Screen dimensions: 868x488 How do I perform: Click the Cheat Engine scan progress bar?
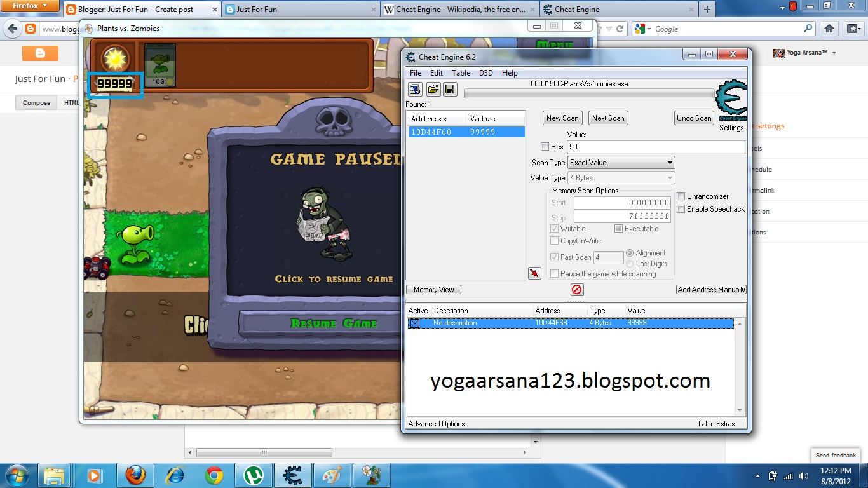tap(589, 94)
